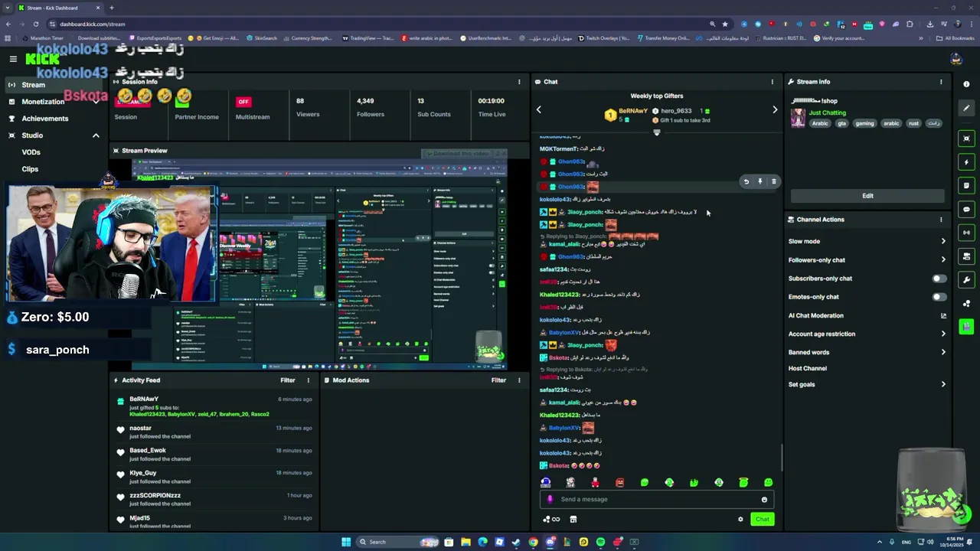Image resolution: width=980 pixels, height=551 pixels.
Task: Click pin icon on hovered chat message
Action: click(760, 182)
